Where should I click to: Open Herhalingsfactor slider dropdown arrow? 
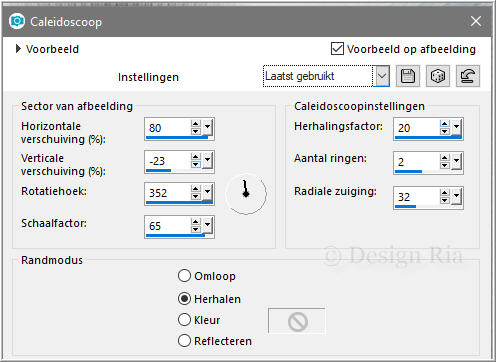[456, 127]
